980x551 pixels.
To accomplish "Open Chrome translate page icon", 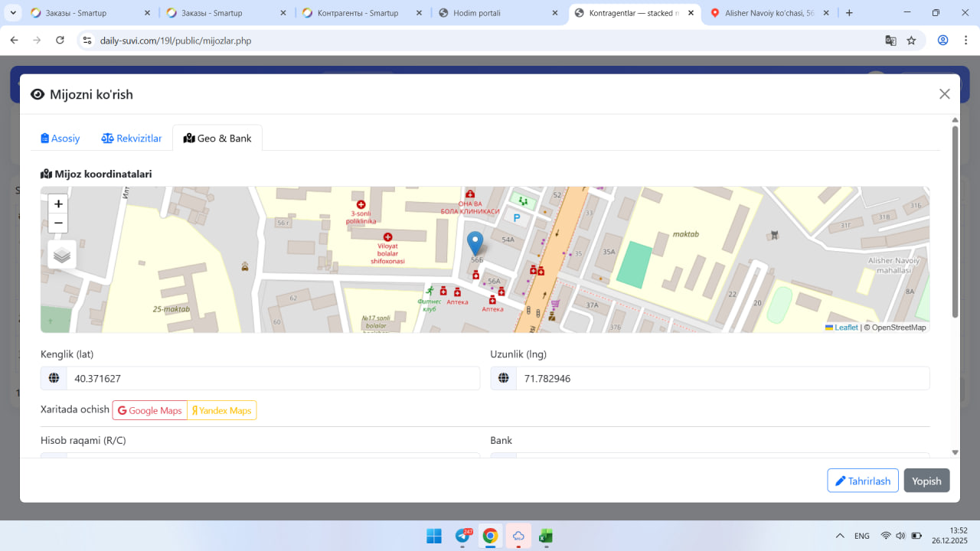I will tap(890, 41).
